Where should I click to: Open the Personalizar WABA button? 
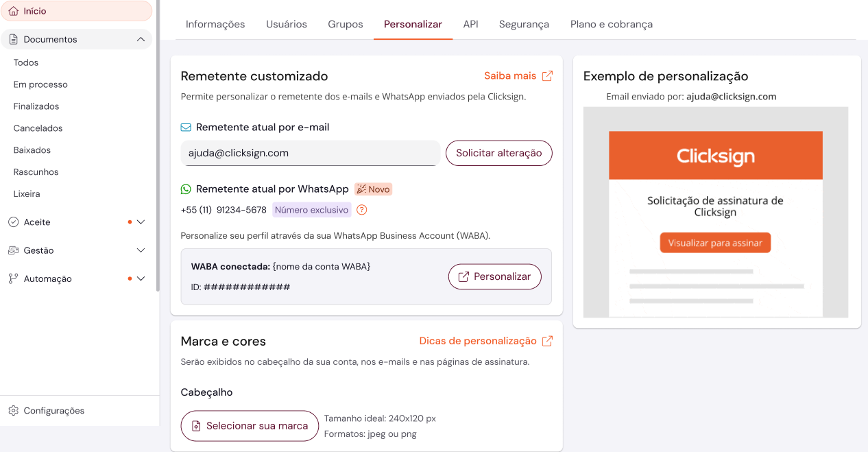(494, 276)
